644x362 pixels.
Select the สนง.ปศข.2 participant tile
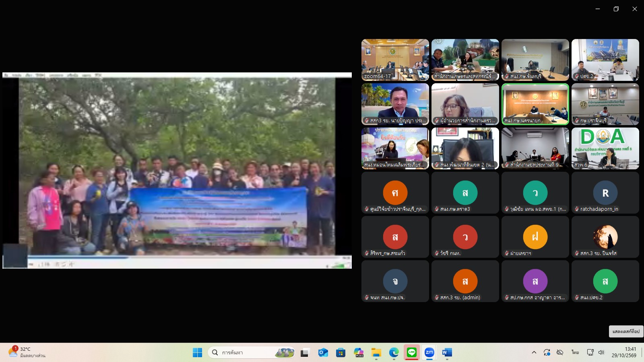[605, 281]
